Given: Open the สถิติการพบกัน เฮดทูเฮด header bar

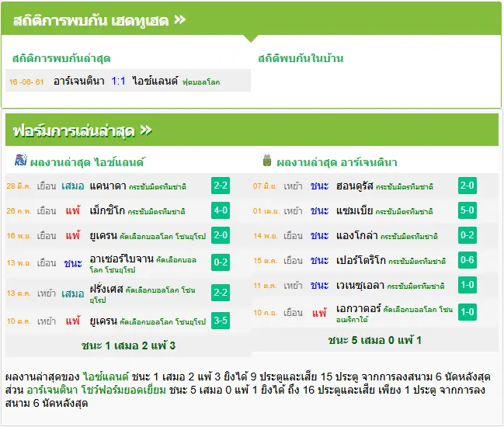Looking at the screenshot, I should tap(251, 19).
